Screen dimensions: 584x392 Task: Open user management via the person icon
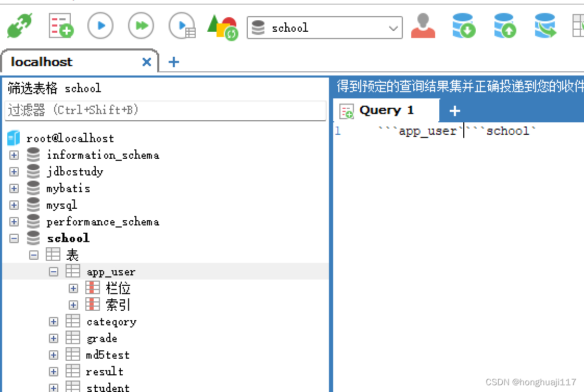423,26
